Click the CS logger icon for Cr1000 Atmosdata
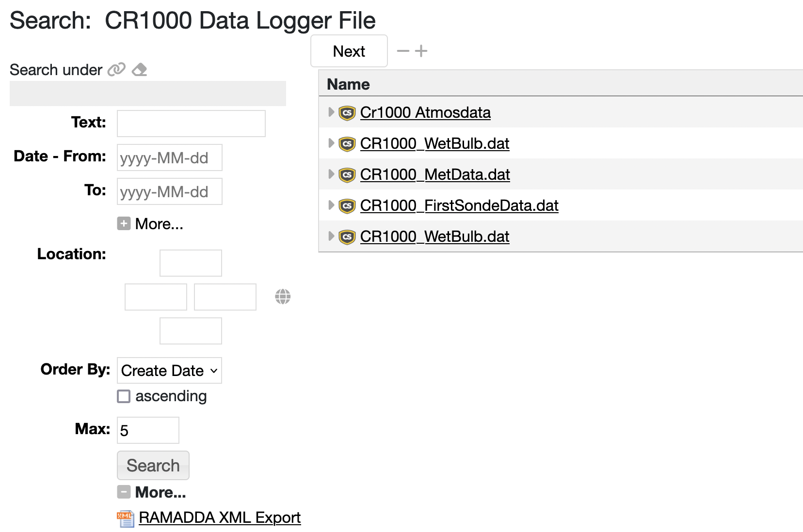This screenshot has height=532, width=803. coord(347,113)
